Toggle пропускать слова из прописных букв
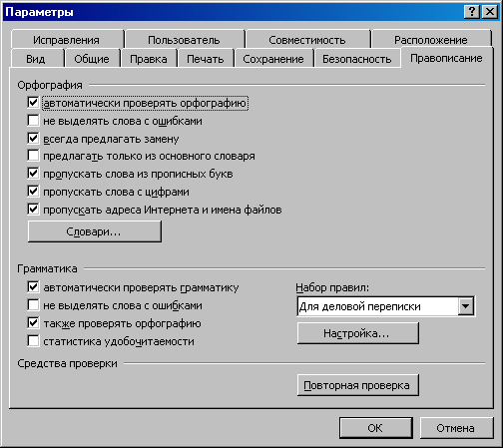This screenshot has height=448, width=503. (33, 174)
